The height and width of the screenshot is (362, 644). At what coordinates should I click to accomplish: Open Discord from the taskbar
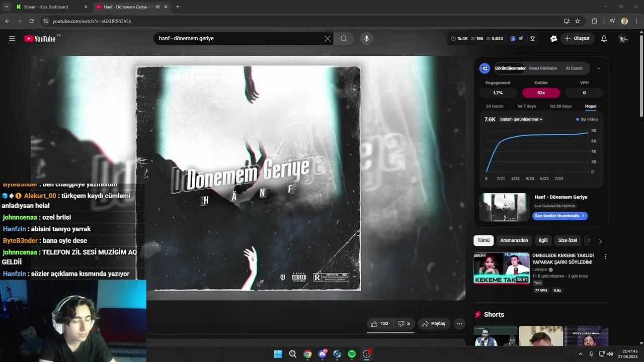coord(322,354)
